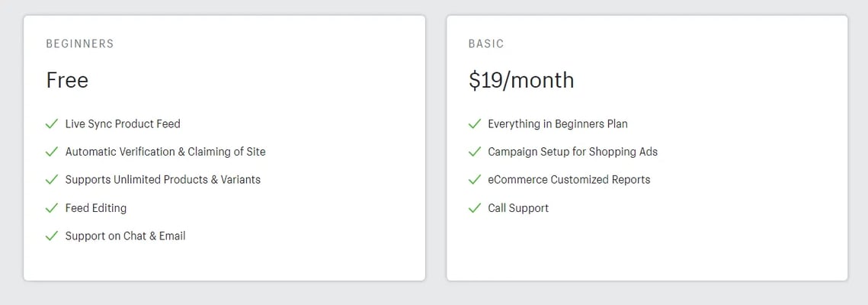Viewport: 868px width, 305px height.
Task: Click checkmark beside Support on Chat & Email
Action: [52, 236]
